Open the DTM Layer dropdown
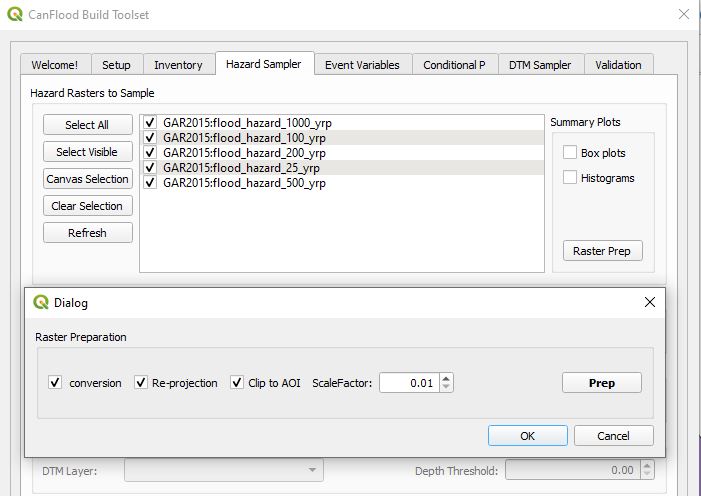701x496 pixels. pos(224,470)
